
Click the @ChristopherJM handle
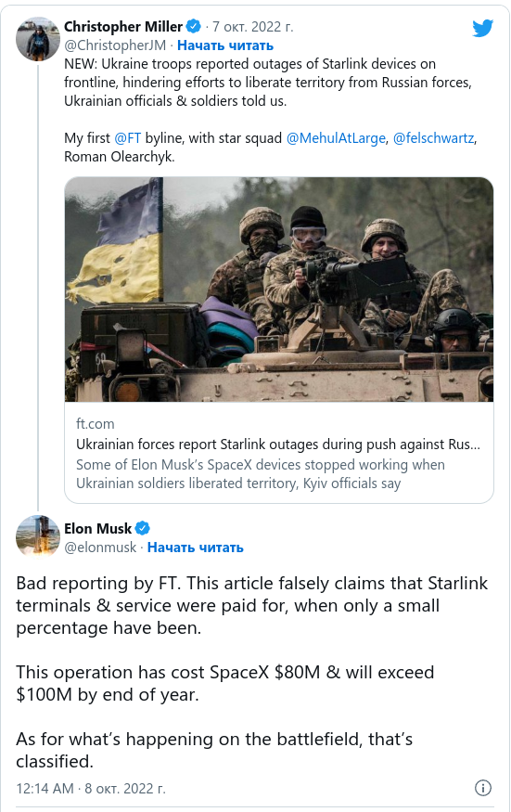115,45
